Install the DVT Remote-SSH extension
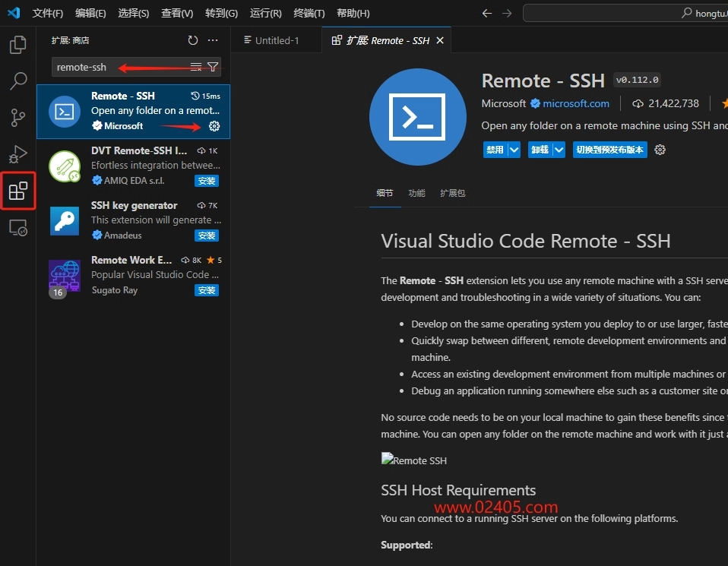The width and height of the screenshot is (728, 566). coord(207,181)
